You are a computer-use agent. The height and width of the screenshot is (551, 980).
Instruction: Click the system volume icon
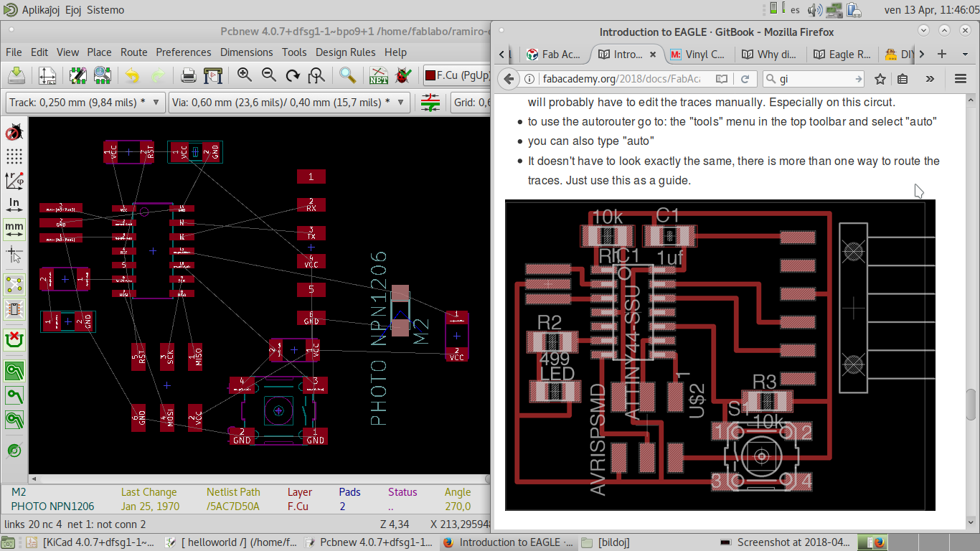pyautogui.click(x=815, y=10)
